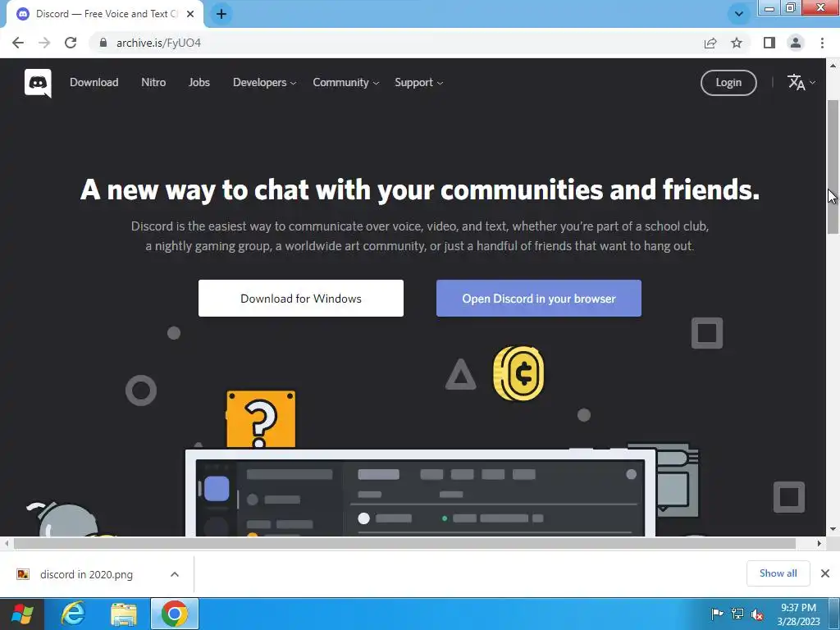Open the Chrome profile avatar icon
This screenshot has width=840, height=630.
pos(796,43)
